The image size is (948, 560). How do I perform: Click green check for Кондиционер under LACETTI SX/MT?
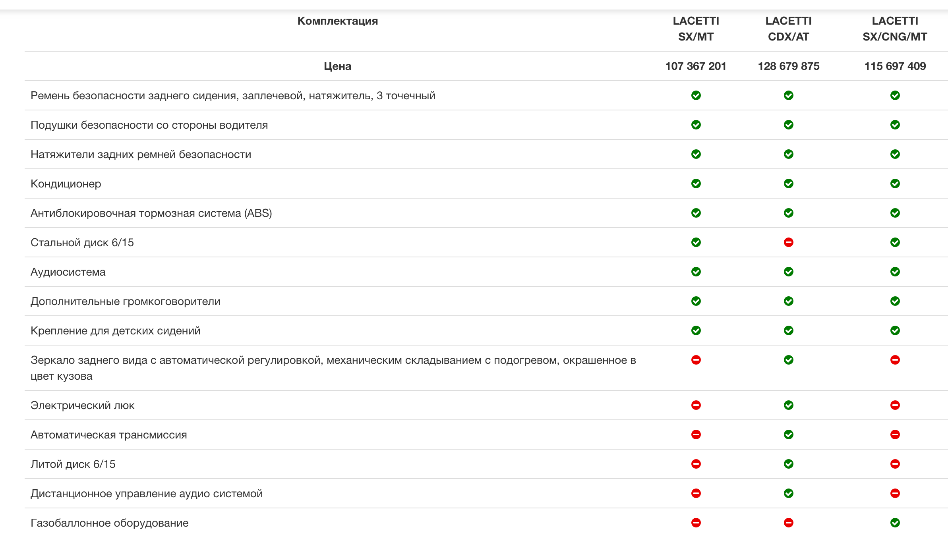[696, 183]
